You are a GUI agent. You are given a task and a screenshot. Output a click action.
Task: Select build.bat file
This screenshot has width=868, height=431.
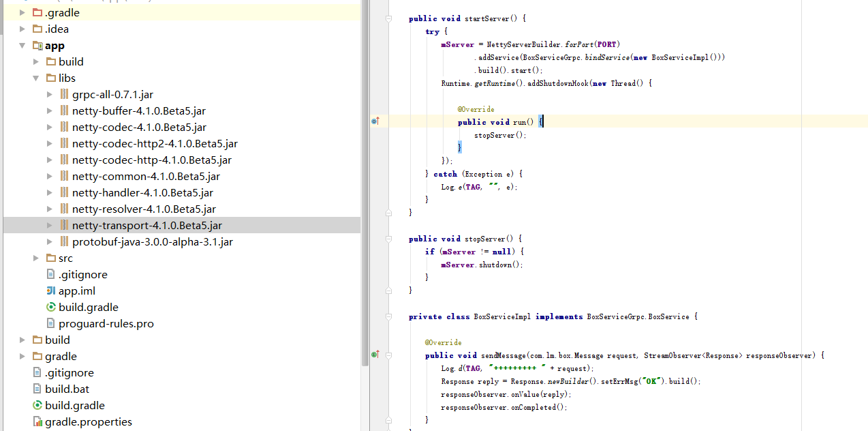67,389
